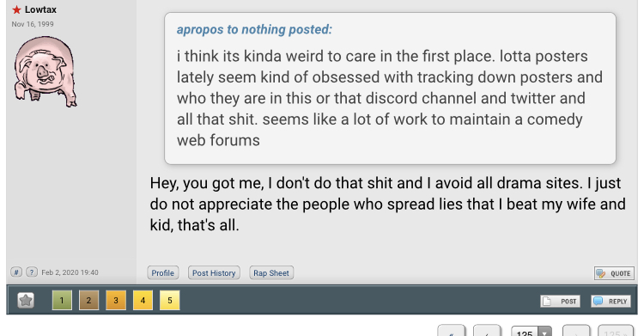
Task: Bookmark thread with the gray star icon
Action: coord(26,300)
